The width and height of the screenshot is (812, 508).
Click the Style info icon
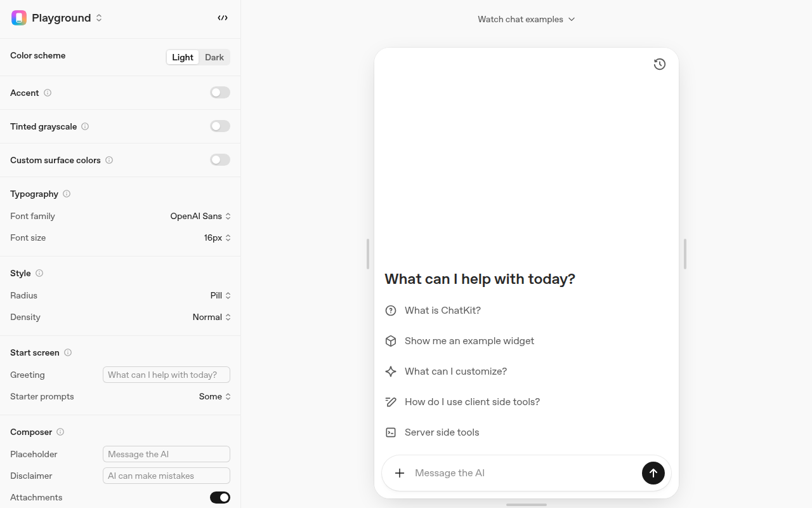coord(39,273)
